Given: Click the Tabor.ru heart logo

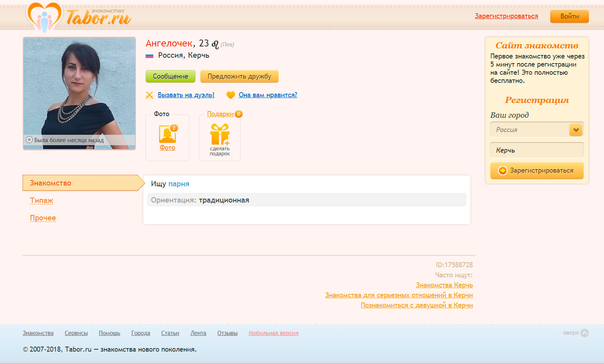Looking at the screenshot, I should coord(44,17).
